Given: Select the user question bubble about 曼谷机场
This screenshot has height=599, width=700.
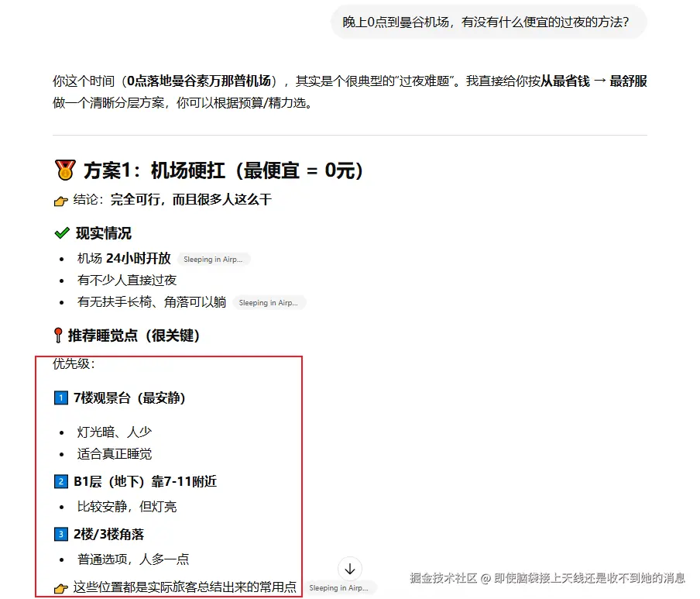Looking at the screenshot, I should [x=486, y=22].
